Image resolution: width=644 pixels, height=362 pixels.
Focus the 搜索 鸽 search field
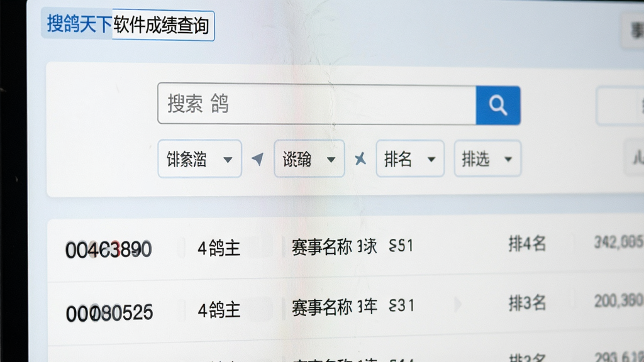(317, 104)
